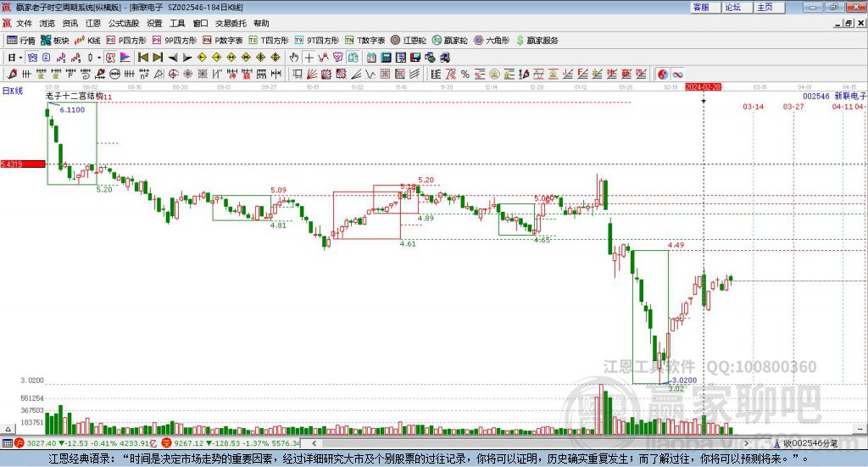Open the 交易委托 menu
Screen dimensions: 868x467
(231, 23)
